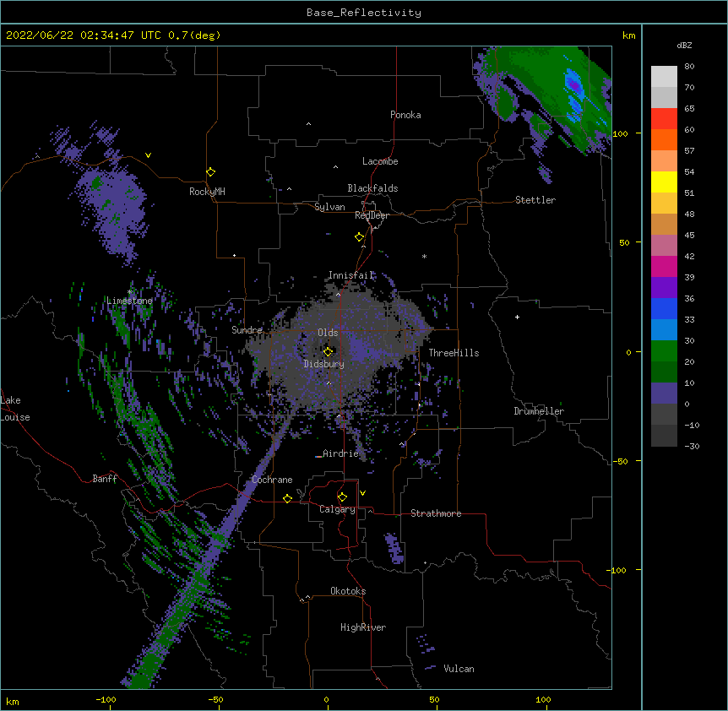This screenshot has width=728, height=711.
Task: Click the red 65 dBZ legend swatch
Action: [664, 119]
